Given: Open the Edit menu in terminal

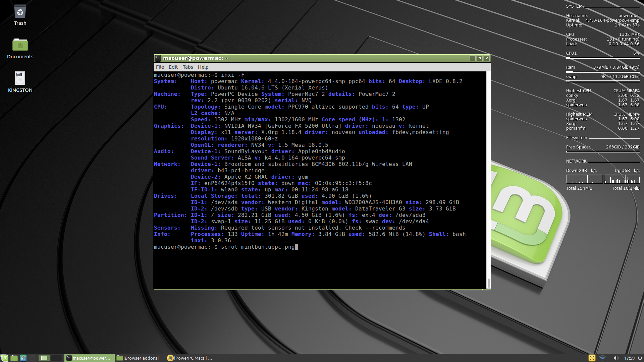Looking at the screenshot, I should pyautogui.click(x=173, y=67).
